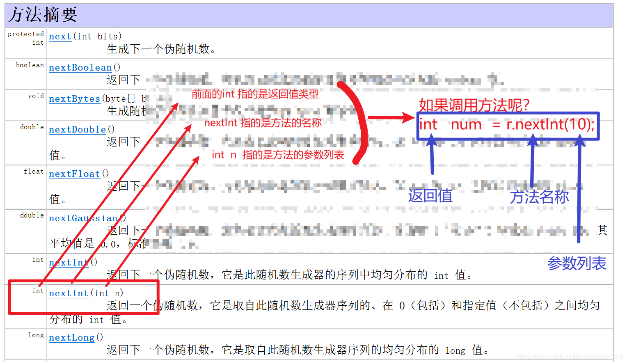Open the nextBytes method link
This screenshot has height=364, width=627.
[x=75, y=99]
